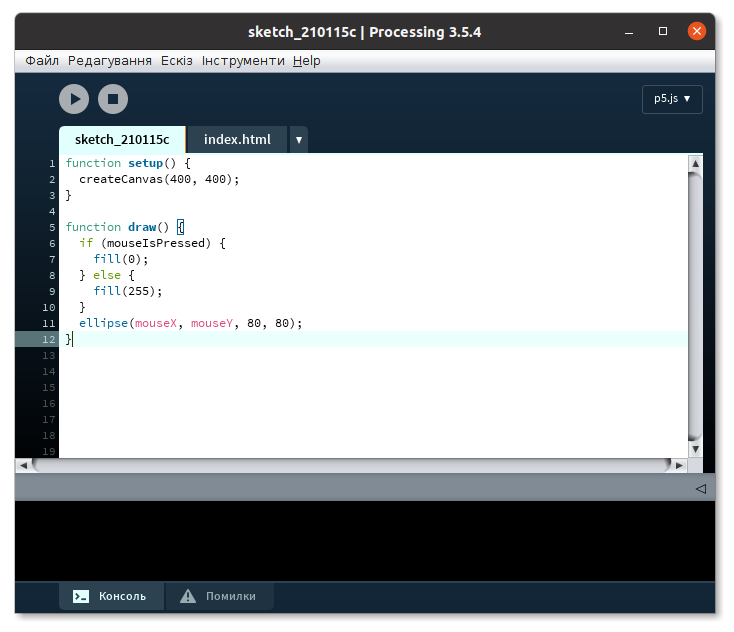
Task: Switch to the sketch_210115c tab
Action: [x=122, y=140]
